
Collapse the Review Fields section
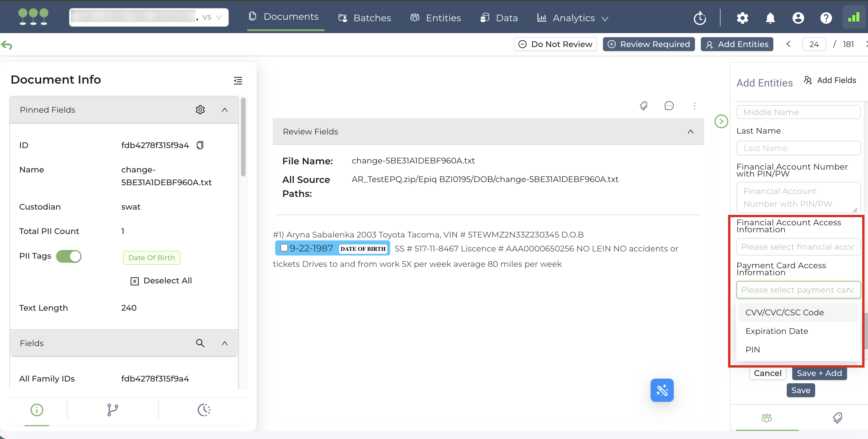[x=690, y=132]
